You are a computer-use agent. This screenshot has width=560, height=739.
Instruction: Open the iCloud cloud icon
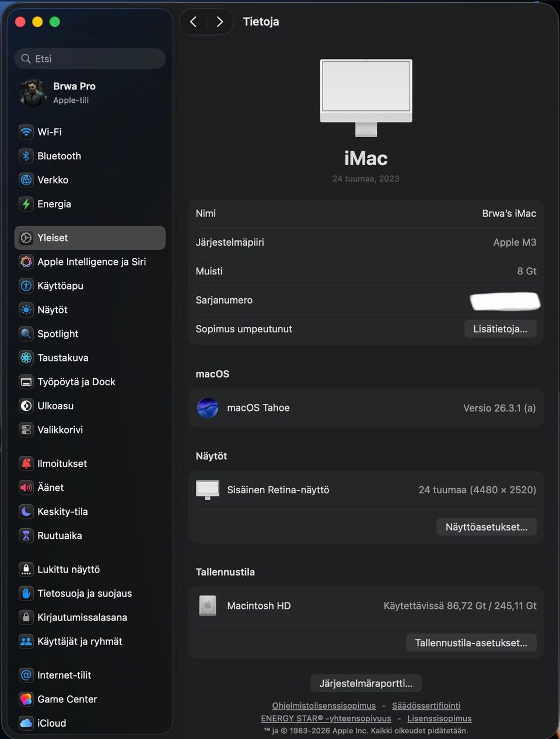click(26, 723)
